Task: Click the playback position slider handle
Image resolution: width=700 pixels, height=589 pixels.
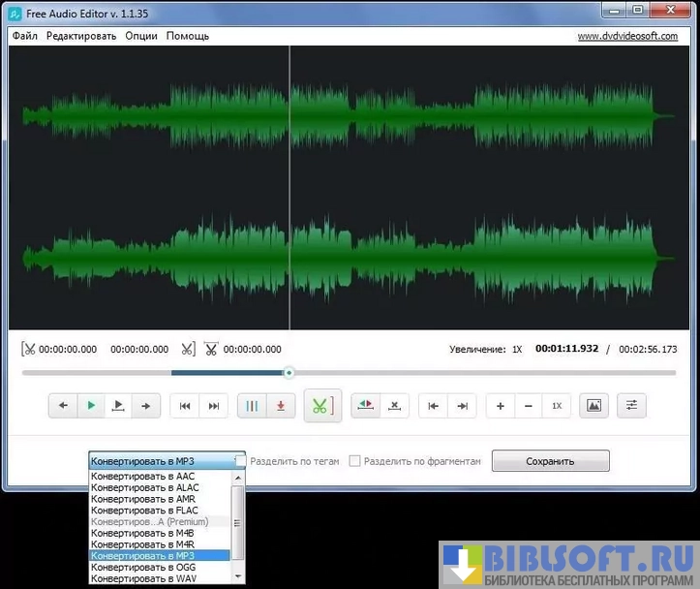Action: 289,372
